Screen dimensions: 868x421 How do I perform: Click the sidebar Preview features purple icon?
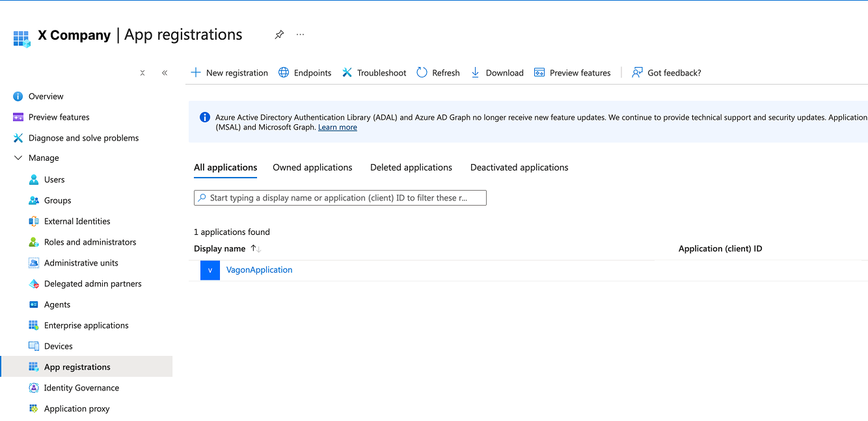pos(18,117)
